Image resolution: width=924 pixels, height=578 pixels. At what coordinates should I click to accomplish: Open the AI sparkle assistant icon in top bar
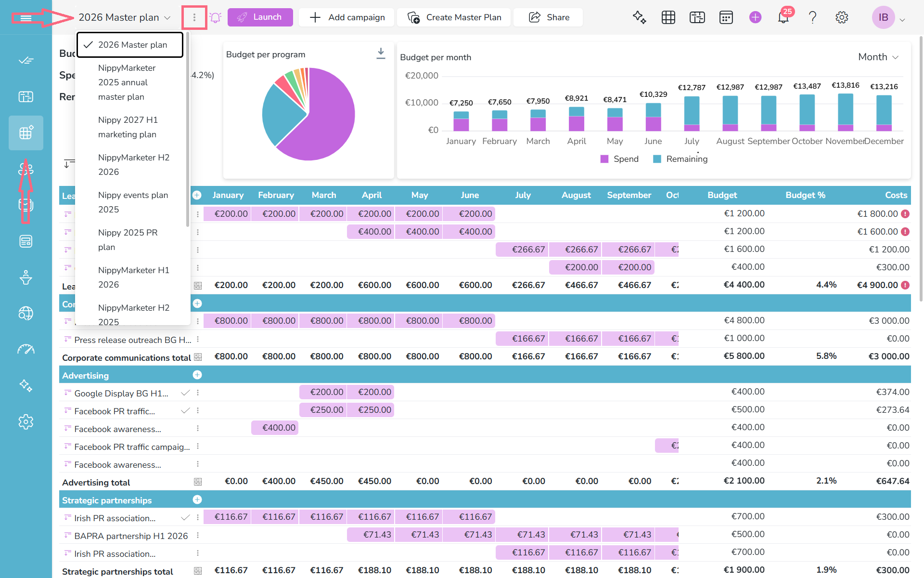click(639, 17)
